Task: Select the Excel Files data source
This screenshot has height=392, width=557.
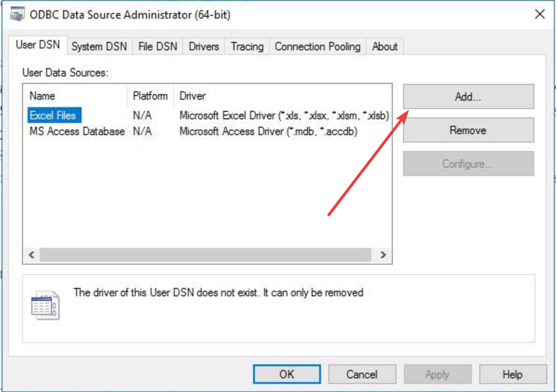Action: (x=53, y=116)
